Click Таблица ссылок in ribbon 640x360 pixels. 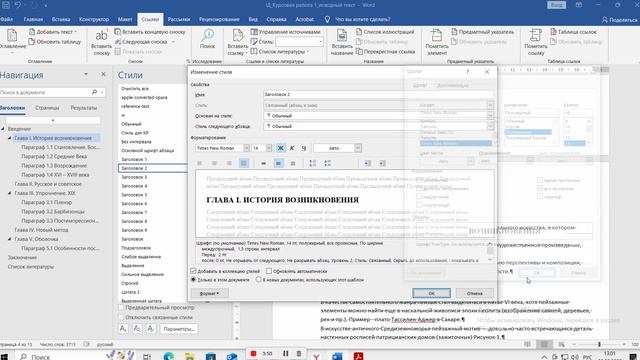point(573,32)
